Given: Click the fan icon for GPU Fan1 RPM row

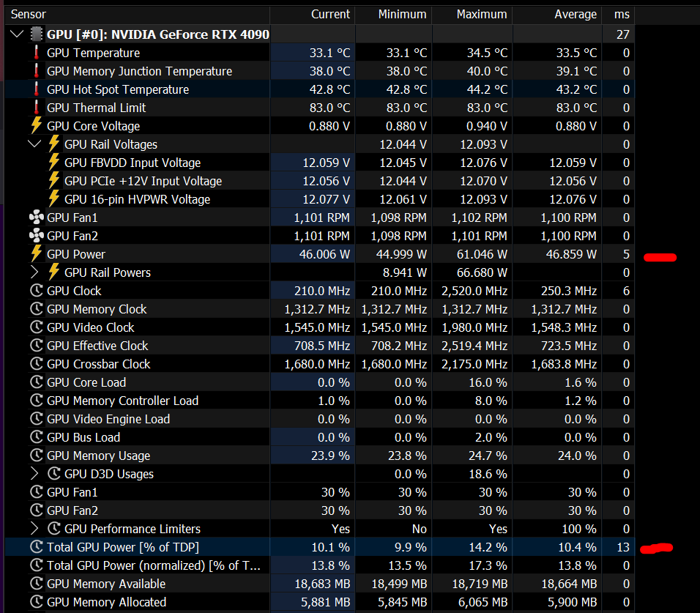Looking at the screenshot, I should tap(36, 217).
